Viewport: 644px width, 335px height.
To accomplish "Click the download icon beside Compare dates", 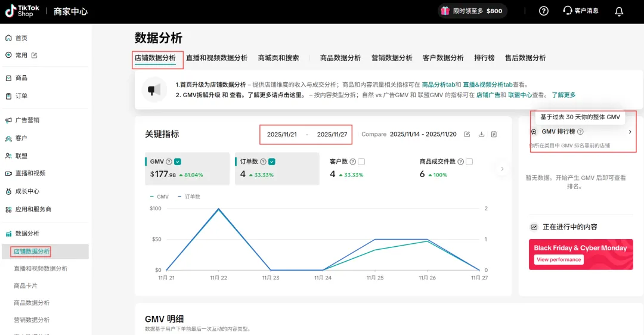I will 481,134.
